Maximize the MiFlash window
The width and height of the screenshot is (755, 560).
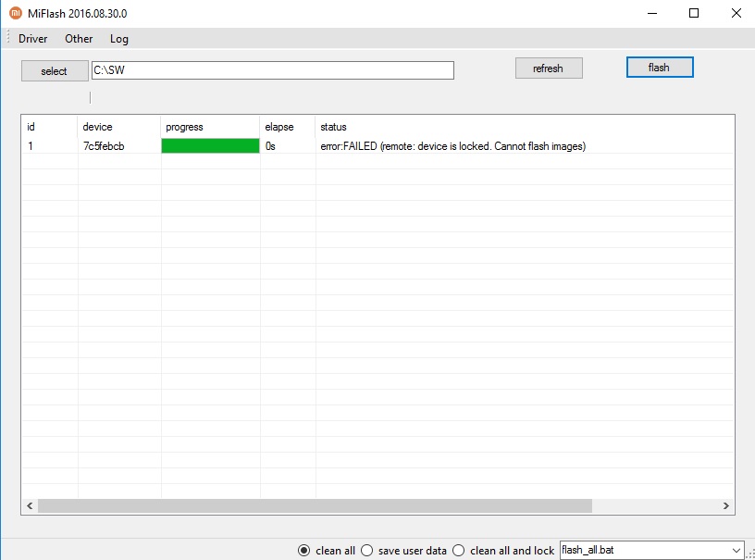(x=694, y=13)
